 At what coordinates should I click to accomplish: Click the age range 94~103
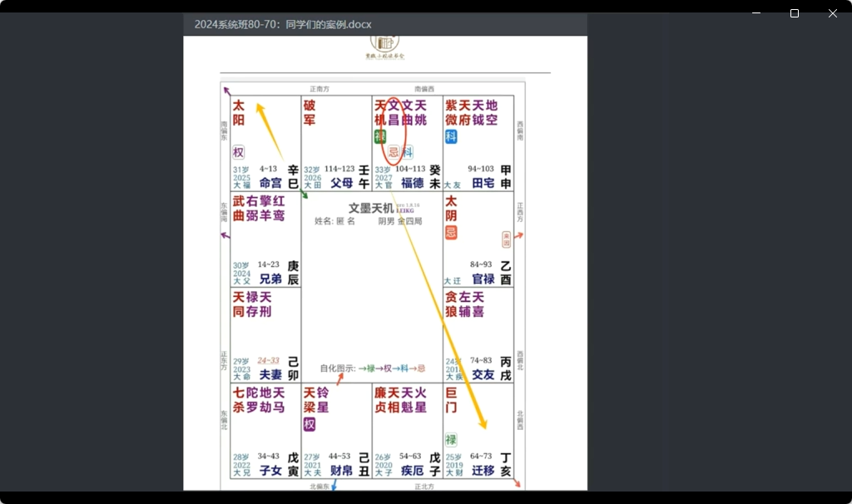pyautogui.click(x=481, y=169)
